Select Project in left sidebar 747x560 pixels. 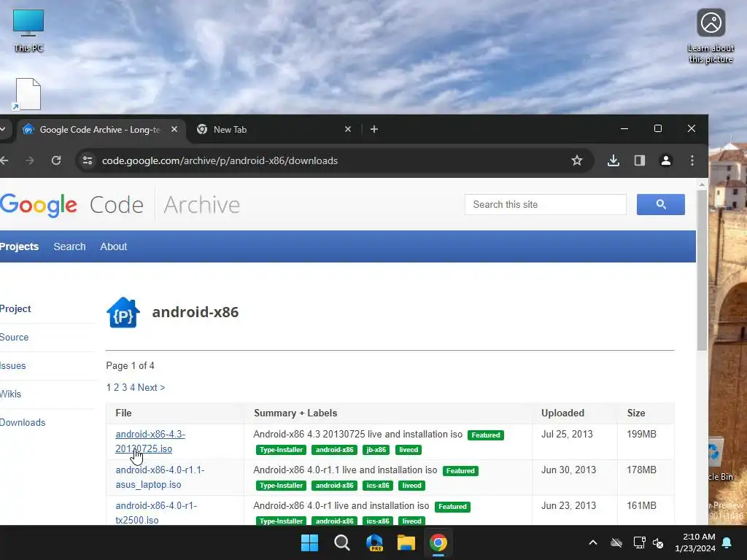(x=15, y=308)
